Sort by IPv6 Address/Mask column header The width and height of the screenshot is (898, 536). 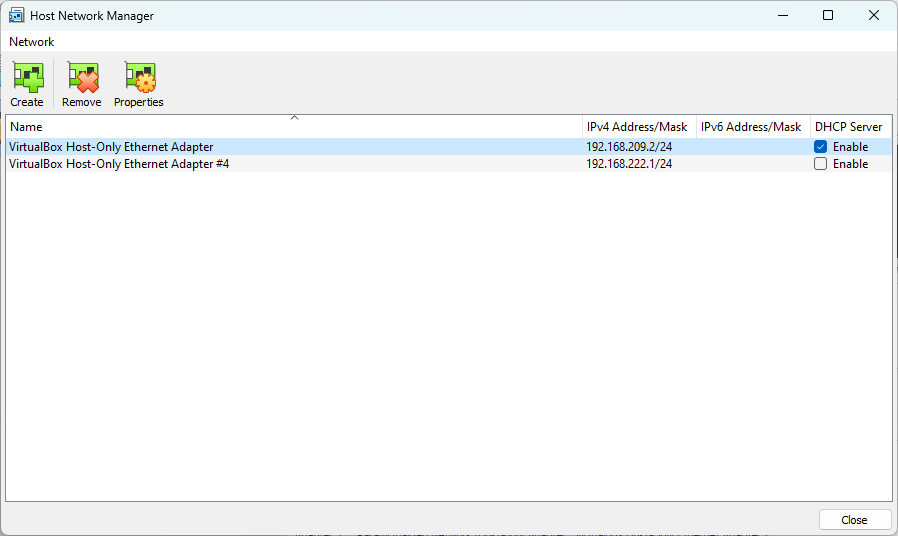click(753, 127)
